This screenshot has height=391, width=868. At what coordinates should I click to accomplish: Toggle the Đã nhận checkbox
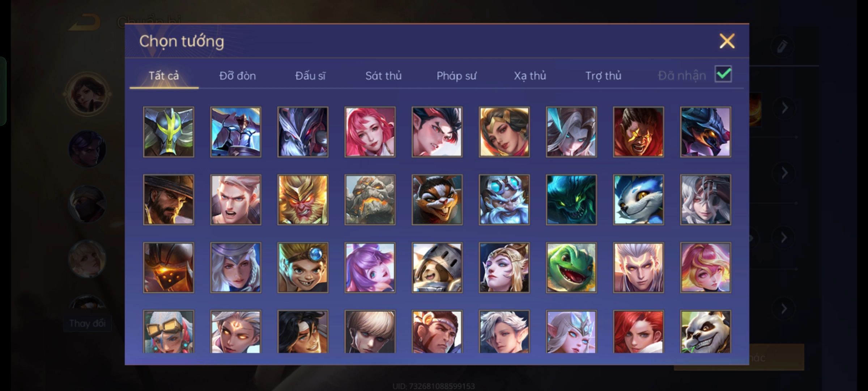(x=723, y=74)
